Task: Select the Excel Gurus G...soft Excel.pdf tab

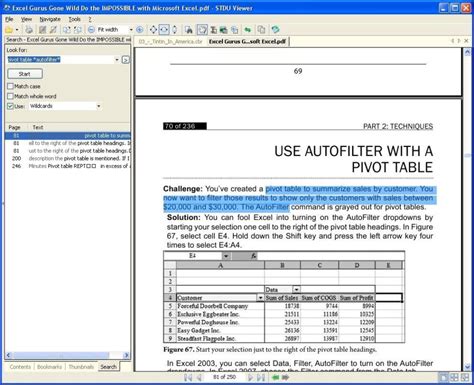Action: 247,41
